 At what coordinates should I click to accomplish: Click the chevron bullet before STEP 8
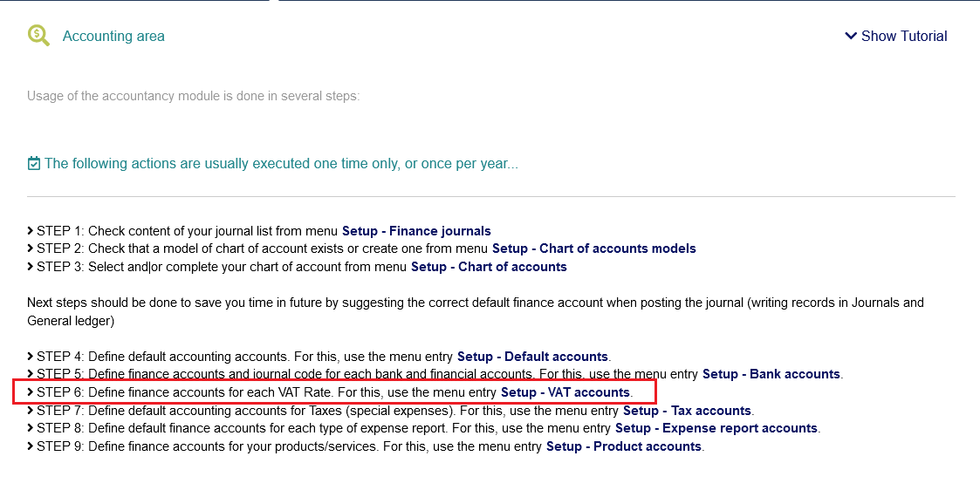(31, 428)
